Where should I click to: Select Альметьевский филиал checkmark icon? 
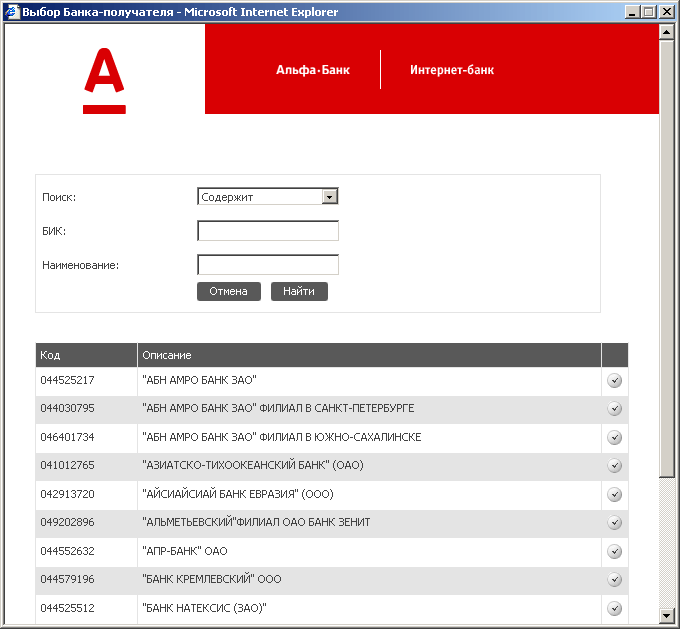tap(614, 522)
